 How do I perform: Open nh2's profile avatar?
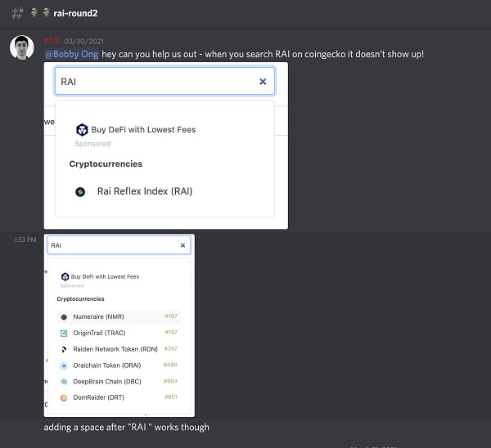(22, 47)
